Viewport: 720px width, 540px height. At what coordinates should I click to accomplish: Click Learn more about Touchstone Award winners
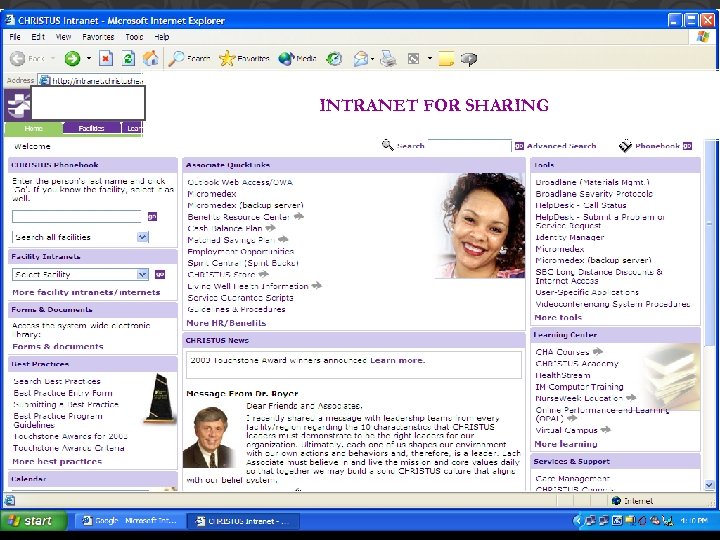pyautogui.click(x=398, y=360)
